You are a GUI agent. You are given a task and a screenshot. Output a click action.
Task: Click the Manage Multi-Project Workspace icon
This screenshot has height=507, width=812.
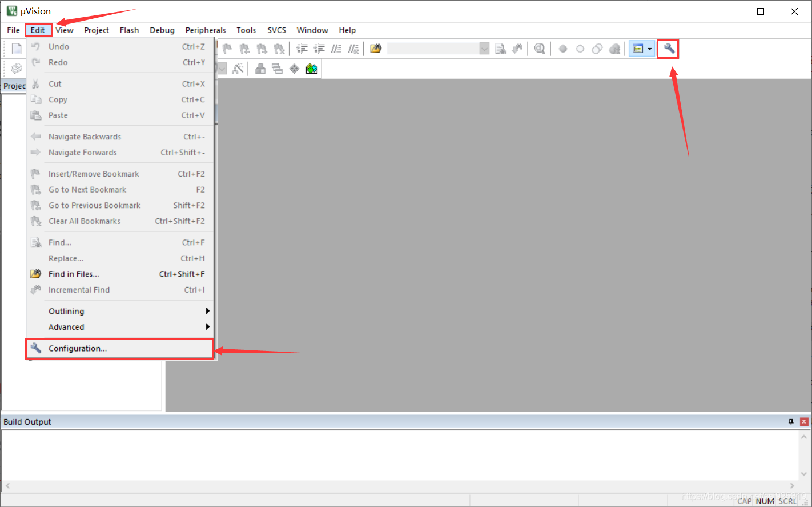coord(278,69)
